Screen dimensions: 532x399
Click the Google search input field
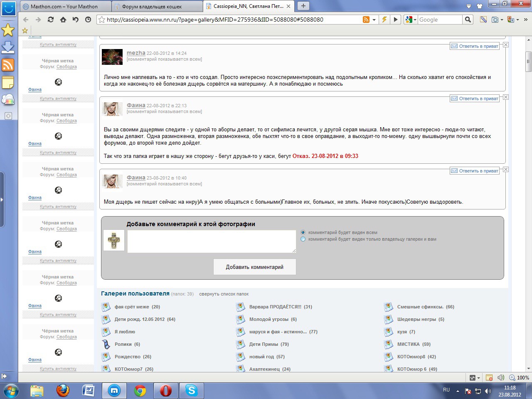(x=440, y=20)
